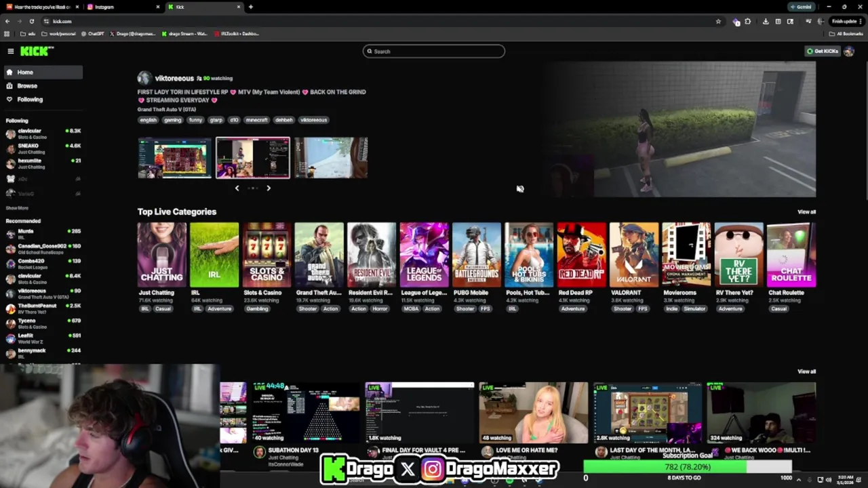
Task: Select the 'gtarp' tag
Action: pos(216,120)
